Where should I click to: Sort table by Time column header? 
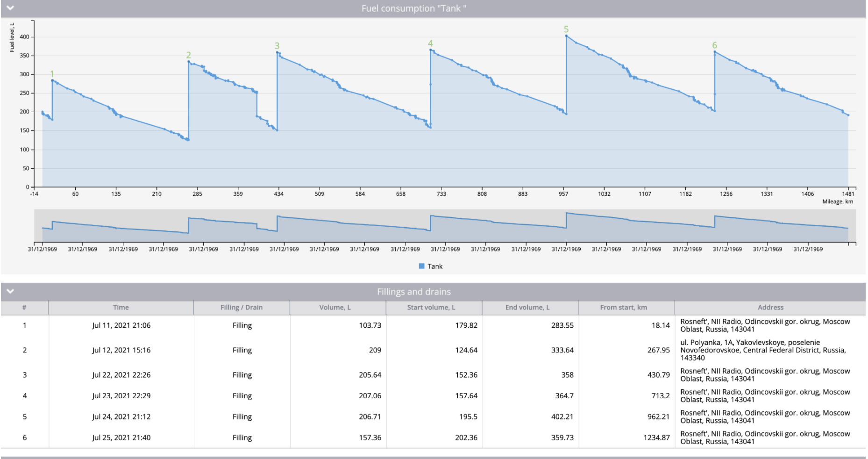tap(121, 308)
